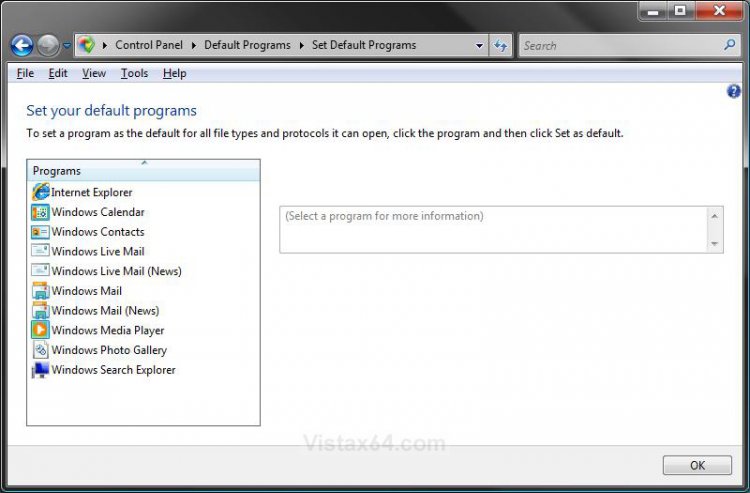The height and width of the screenshot is (493, 750).
Task: Select Windows Contacts text in list
Action: 98,231
